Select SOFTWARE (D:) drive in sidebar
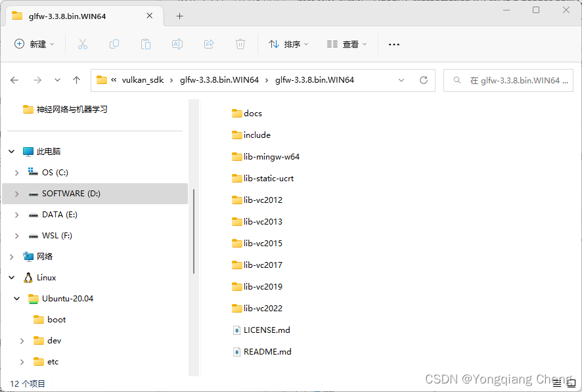 pyautogui.click(x=95, y=194)
